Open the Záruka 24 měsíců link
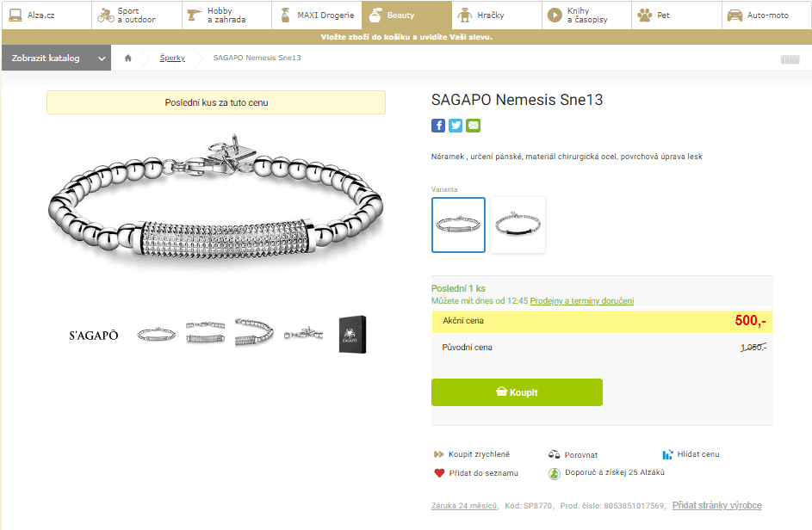This screenshot has height=530, width=812. 463,506
